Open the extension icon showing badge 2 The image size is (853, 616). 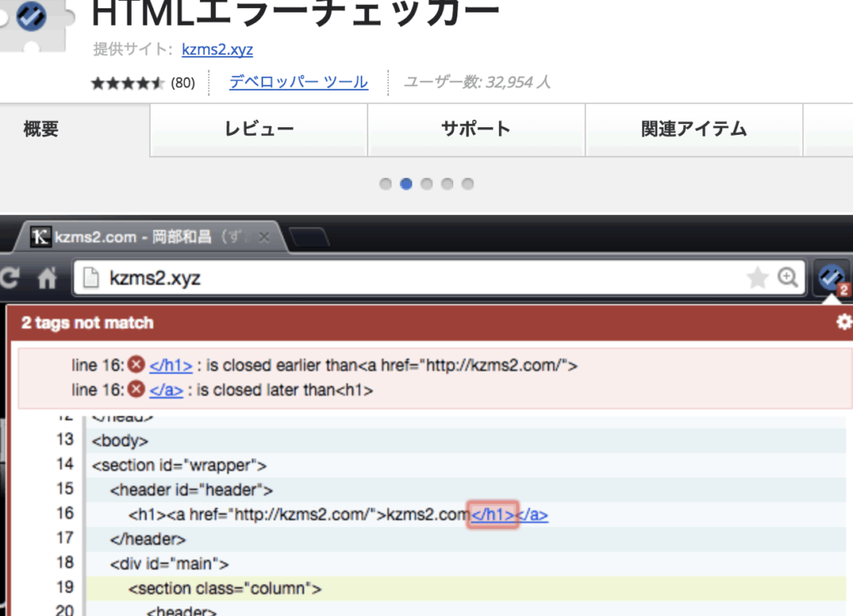830,279
